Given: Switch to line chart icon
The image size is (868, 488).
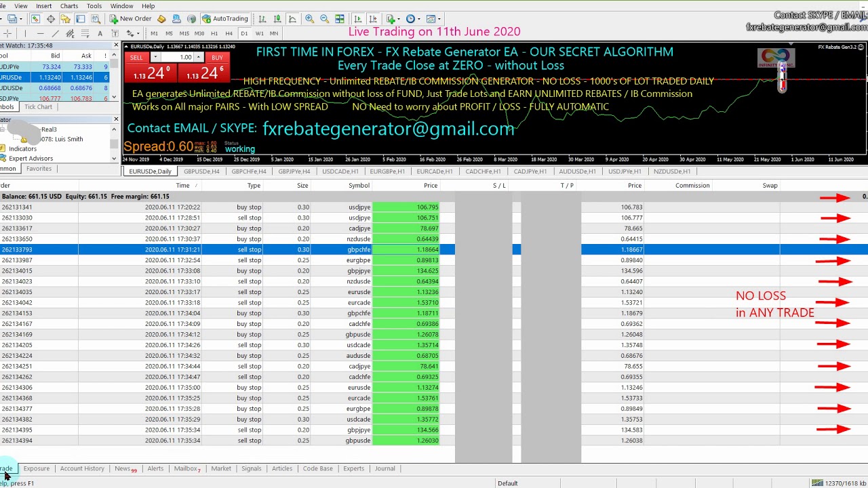Looking at the screenshot, I should pyautogui.click(x=292, y=18).
